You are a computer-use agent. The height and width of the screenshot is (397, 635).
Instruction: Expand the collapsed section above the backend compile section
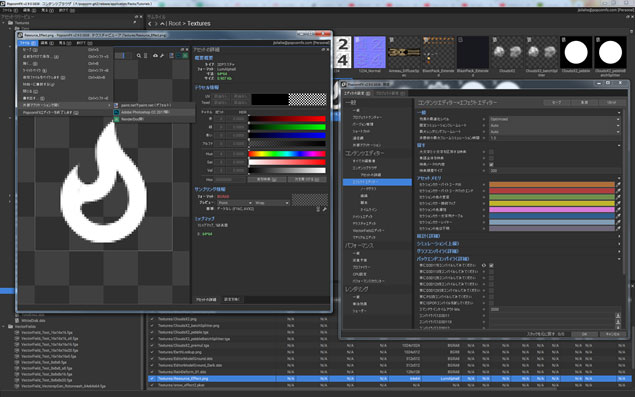coord(619,251)
